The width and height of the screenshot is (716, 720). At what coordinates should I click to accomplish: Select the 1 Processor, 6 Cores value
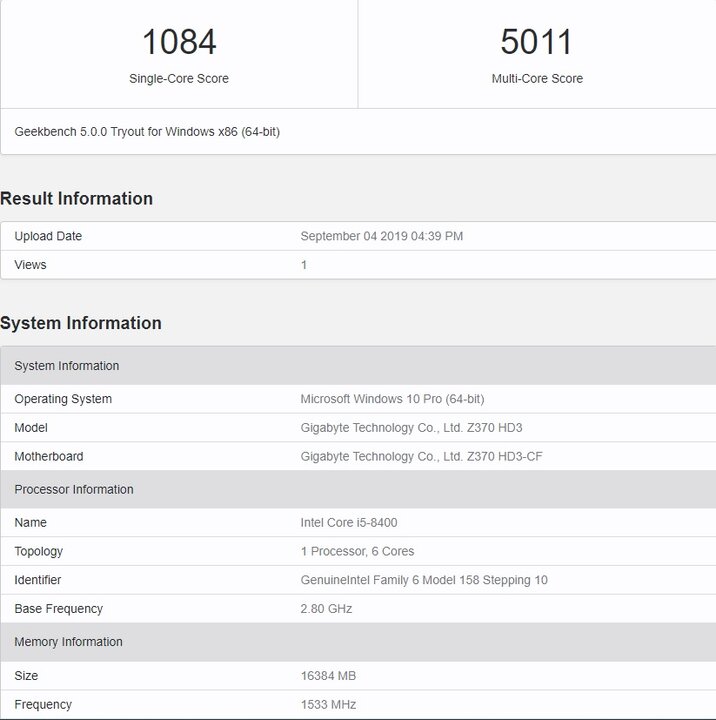click(x=357, y=551)
